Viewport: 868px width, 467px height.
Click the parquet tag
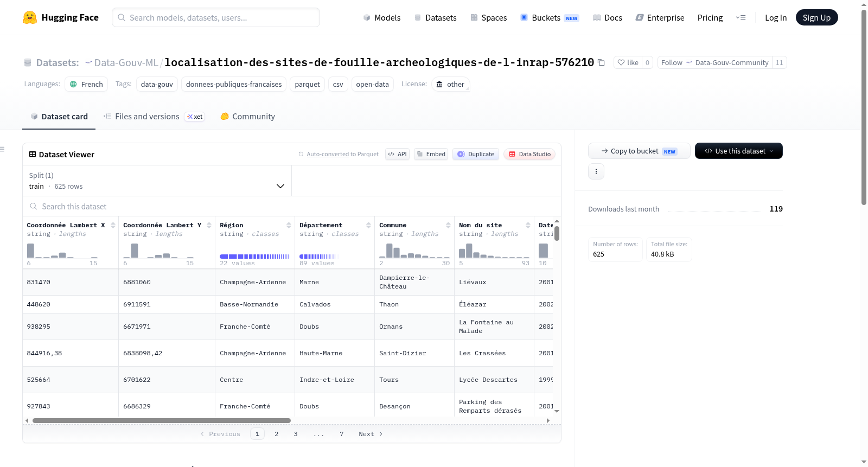(307, 84)
